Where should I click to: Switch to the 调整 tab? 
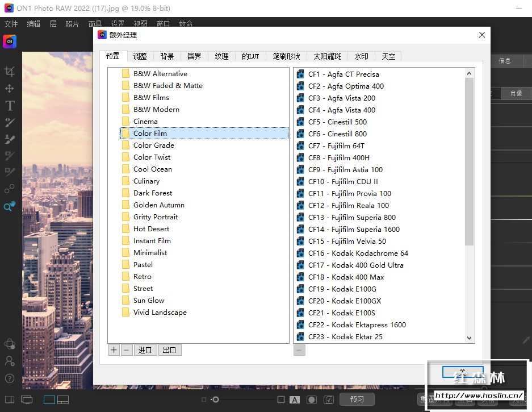click(x=140, y=56)
